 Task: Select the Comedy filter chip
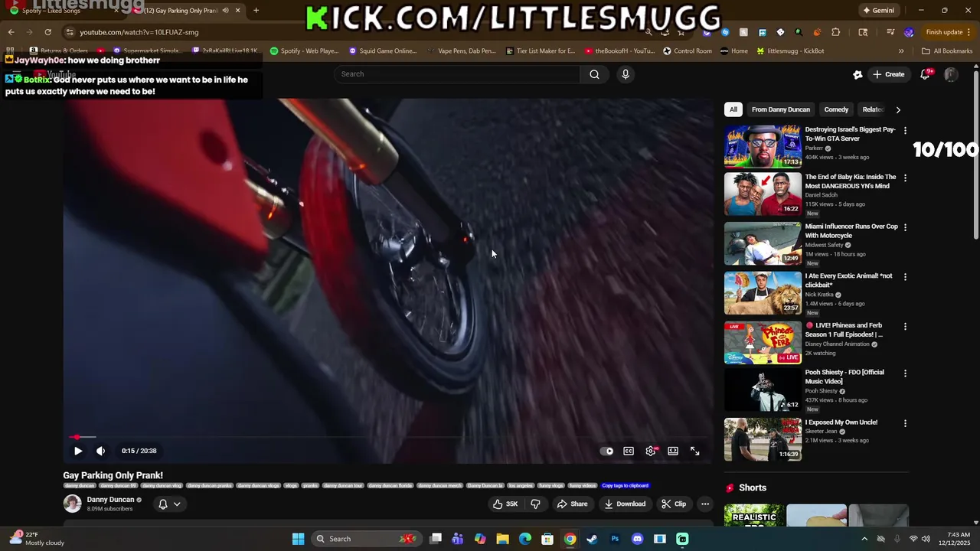click(836, 109)
